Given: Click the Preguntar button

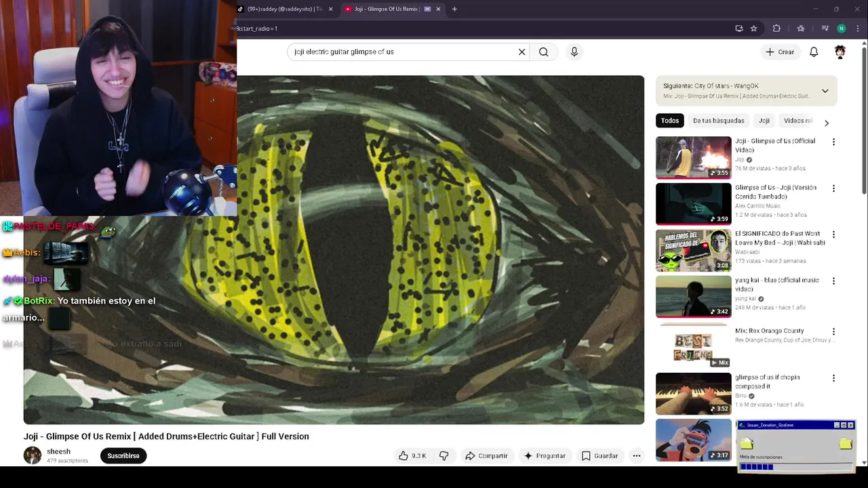Looking at the screenshot, I should pyautogui.click(x=545, y=455).
